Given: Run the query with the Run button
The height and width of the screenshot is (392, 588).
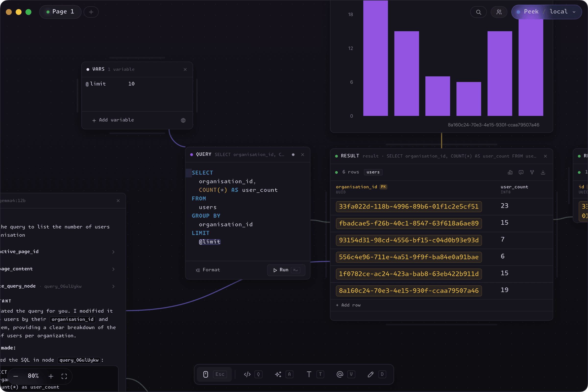Looking at the screenshot, I should (286, 270).
